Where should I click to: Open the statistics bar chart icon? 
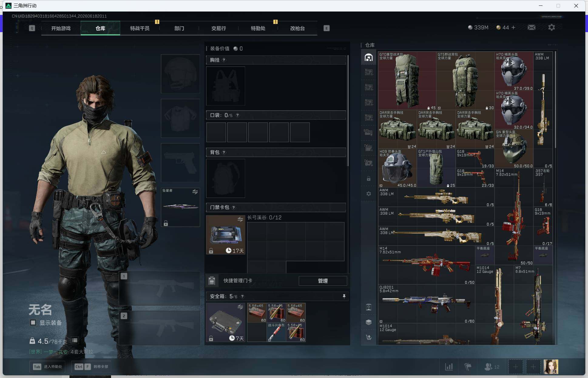click(x=449, y=367)
